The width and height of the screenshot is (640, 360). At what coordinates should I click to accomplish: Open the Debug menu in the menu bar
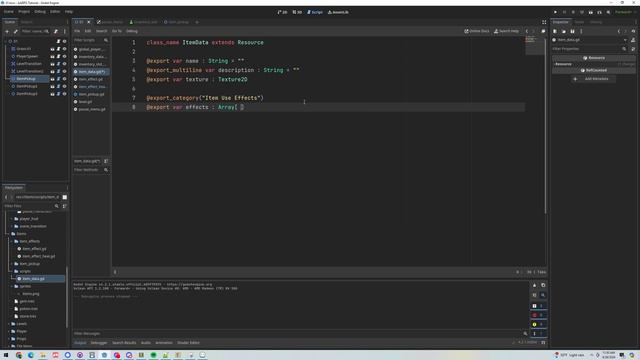(40, 12)
